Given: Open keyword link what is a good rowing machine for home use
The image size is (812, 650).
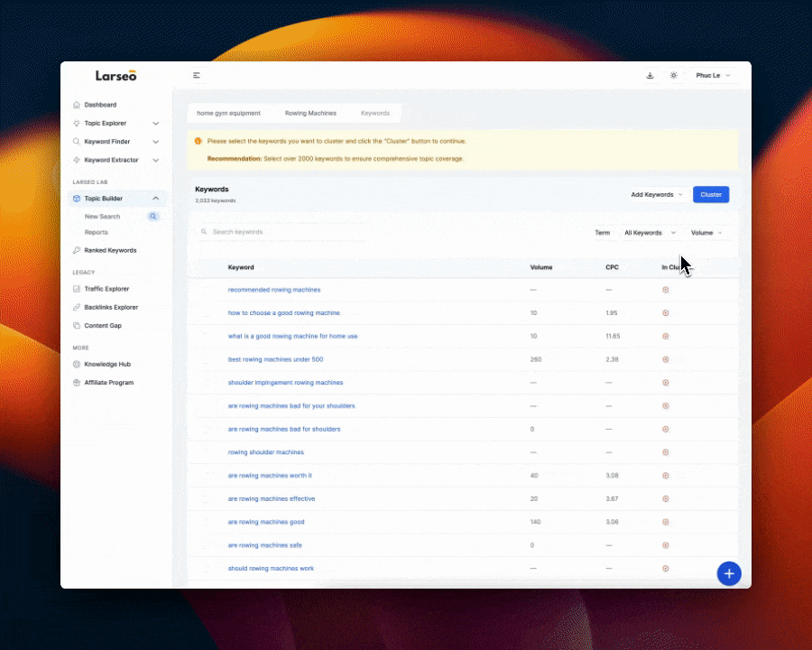Looking at the screenshot, I should [x=292, y=336].
